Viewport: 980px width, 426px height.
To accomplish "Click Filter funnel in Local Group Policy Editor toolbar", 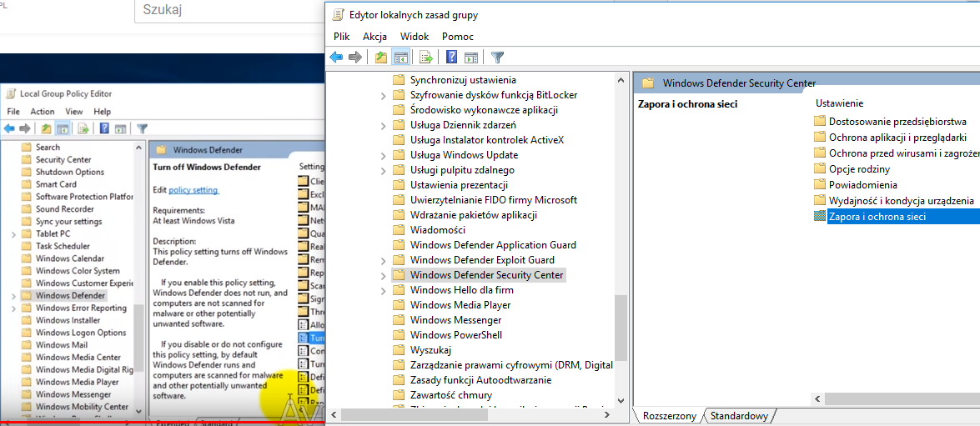I will point(143,128).
